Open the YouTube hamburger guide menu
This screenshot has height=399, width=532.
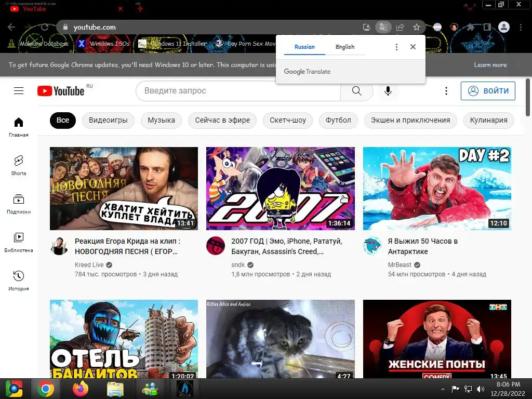[x=19, y=90]
